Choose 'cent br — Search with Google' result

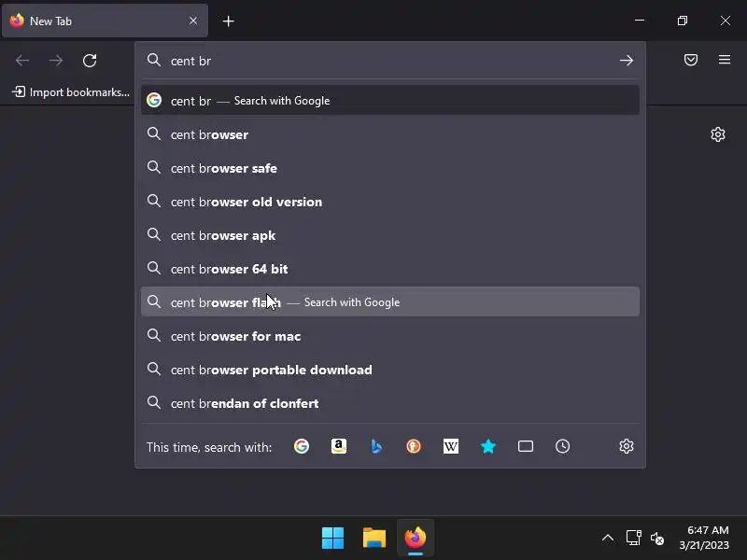(x=389, y=101)
